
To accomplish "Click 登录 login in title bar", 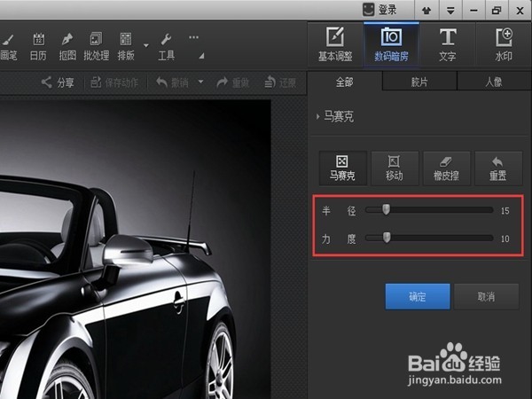I will coord(387,10).
